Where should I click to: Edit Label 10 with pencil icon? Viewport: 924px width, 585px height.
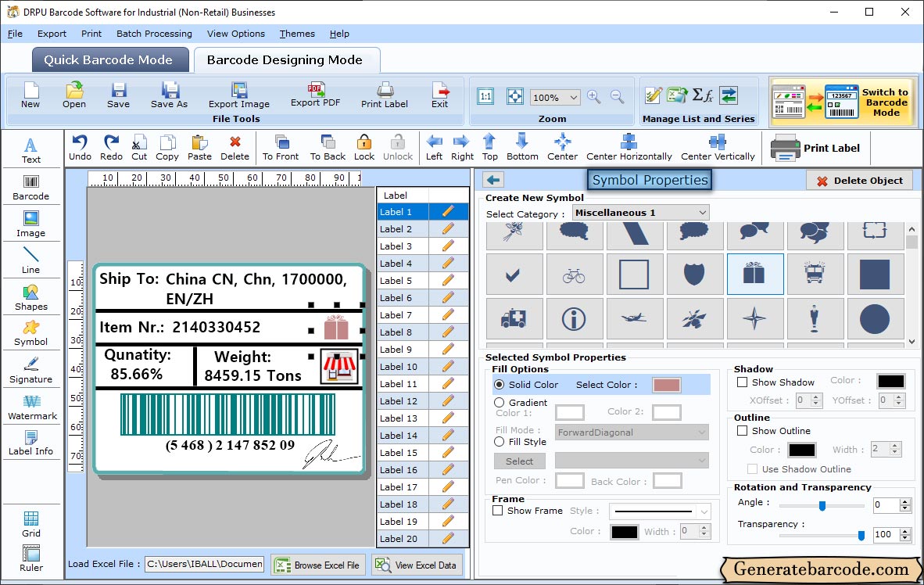click(x=448, y=366)
